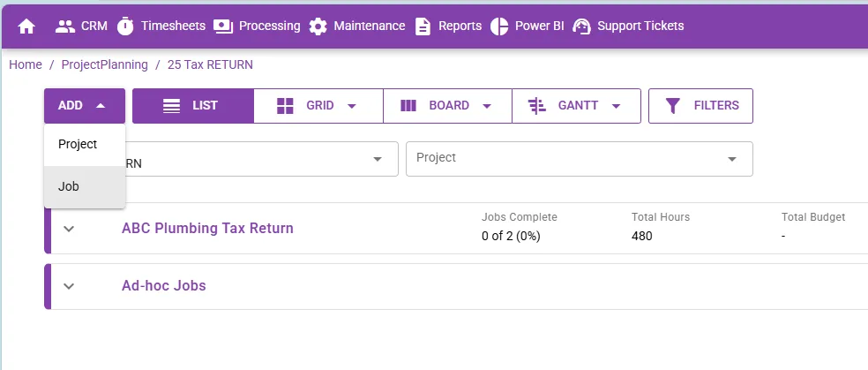Open the CRM people icon
The image size is (868, 370).
coord(65,26)
